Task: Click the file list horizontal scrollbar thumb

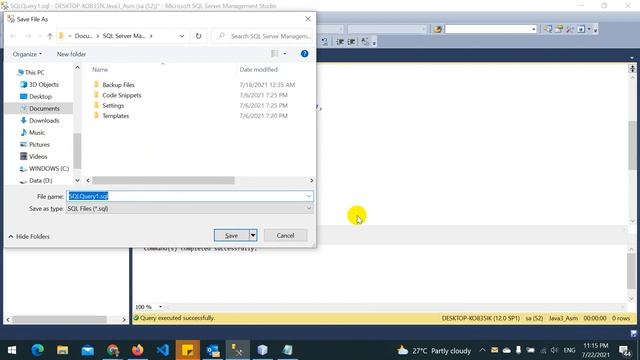Action: point(163,180)
